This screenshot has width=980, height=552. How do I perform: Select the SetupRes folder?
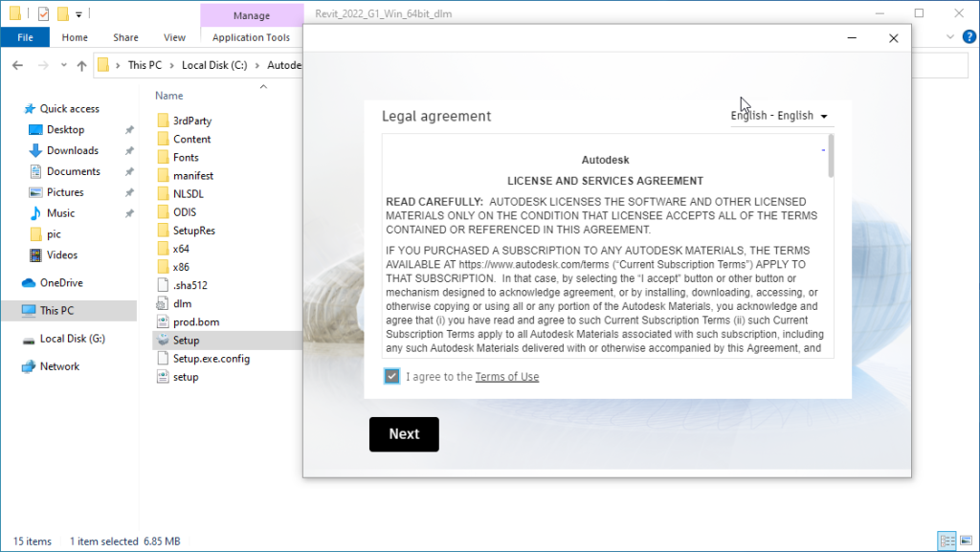[x=193, y=231]
